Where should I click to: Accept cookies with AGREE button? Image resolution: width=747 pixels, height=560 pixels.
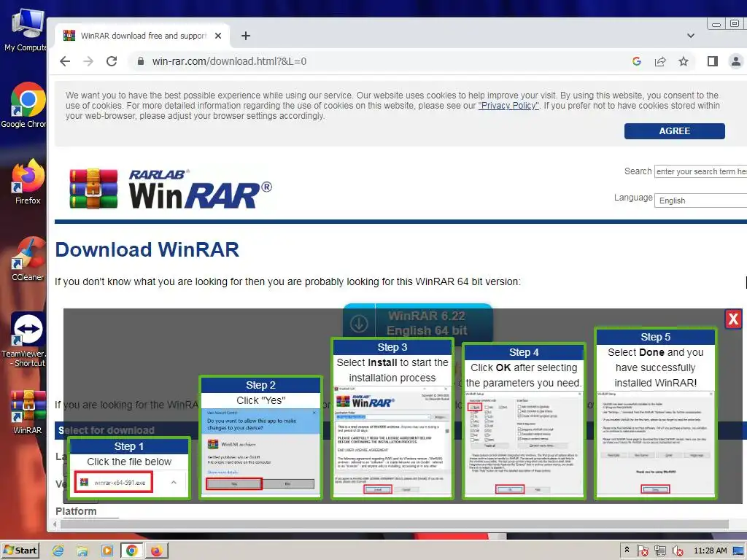pyautogui.click(x=674, y=131)
